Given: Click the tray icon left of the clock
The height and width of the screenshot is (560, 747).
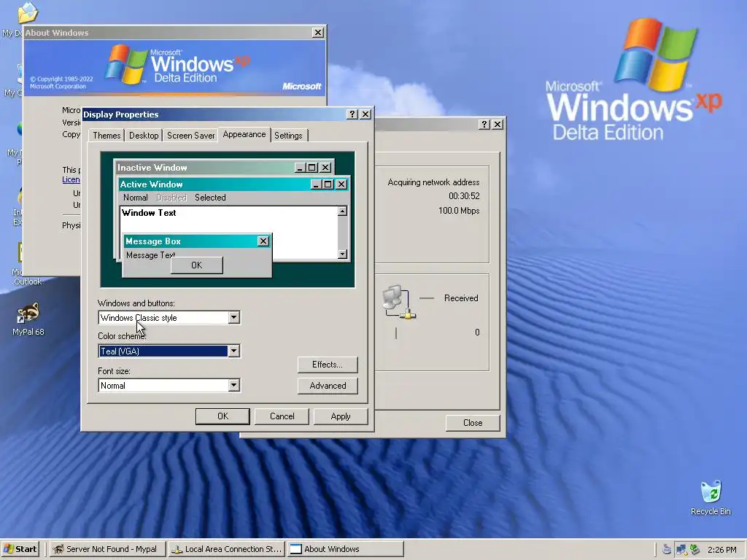Looking at the screenshot, I should pyautogui.click(x=695, y=550).
